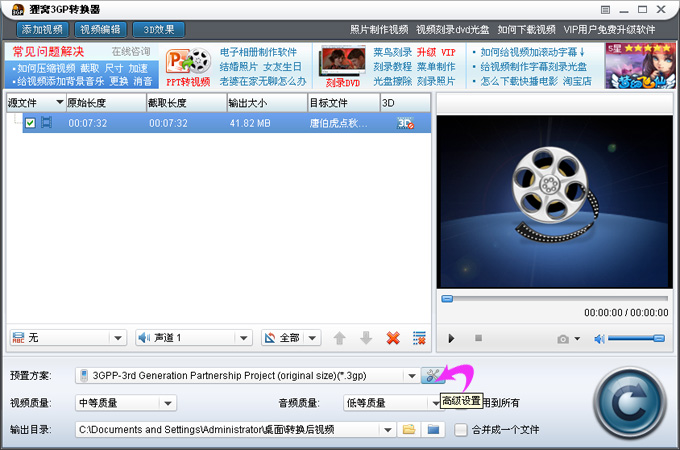The width and height of the screenshot is (680, 450).
Task: Open 电子相册制作软件 link
Action: pyautogui.click(x=258, y=52)
